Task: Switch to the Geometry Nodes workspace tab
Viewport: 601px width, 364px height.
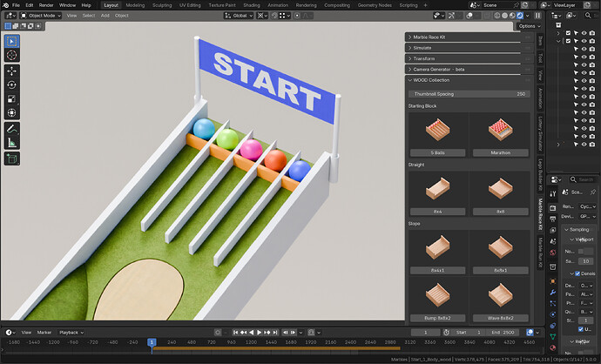Action: click(375, 5)
